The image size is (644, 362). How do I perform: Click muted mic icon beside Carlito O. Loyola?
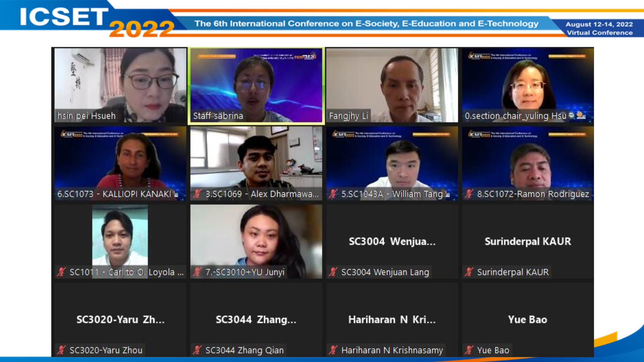coord(61,272)
